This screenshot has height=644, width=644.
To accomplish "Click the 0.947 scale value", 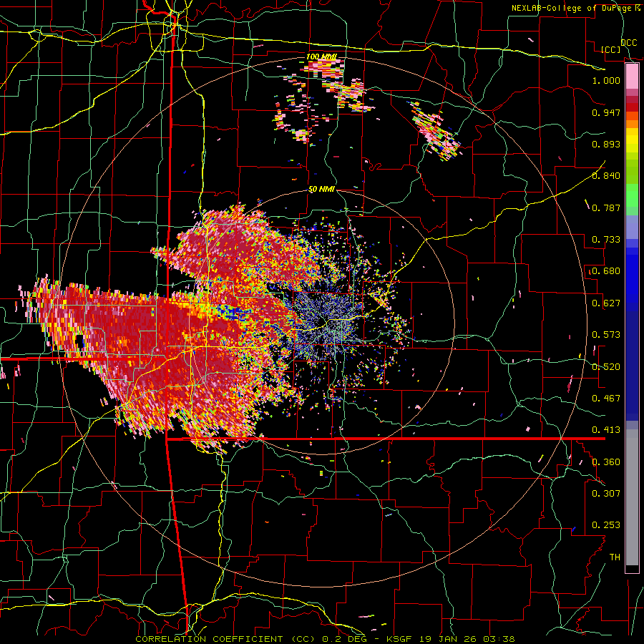I will 606,112.
